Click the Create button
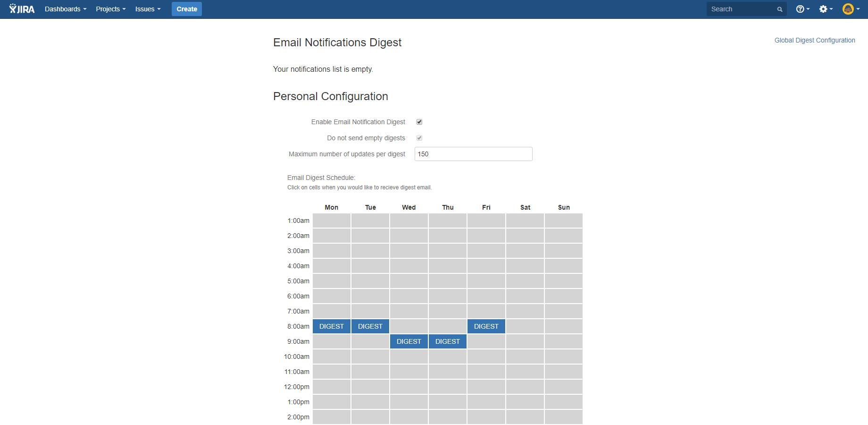 click(x=187, y=9)
